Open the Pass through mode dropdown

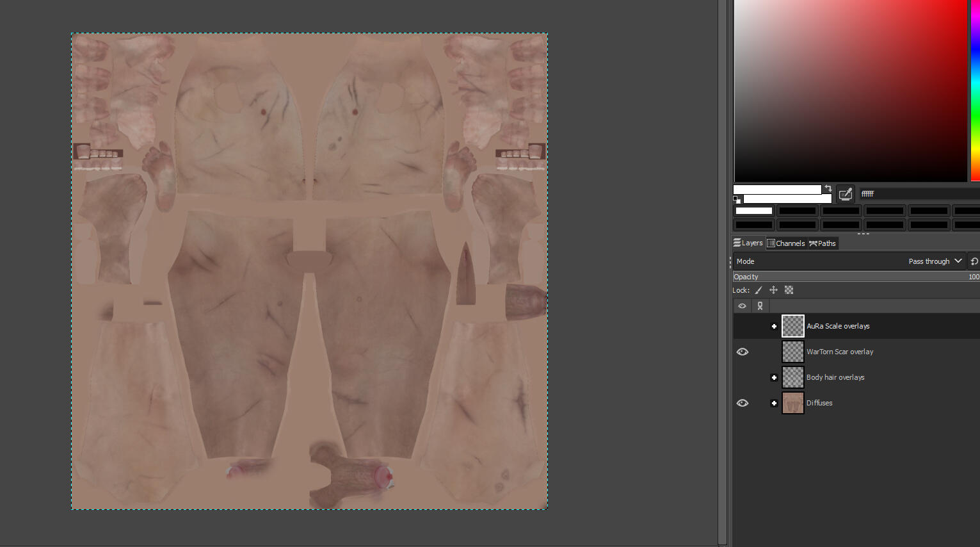pos(935,261)
